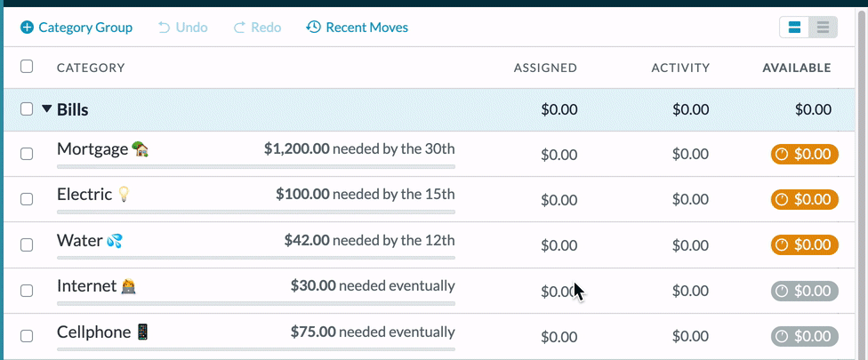Click the Electric orange available pill
This screenshot has width=868, height=360.
(x=804, y=200)
